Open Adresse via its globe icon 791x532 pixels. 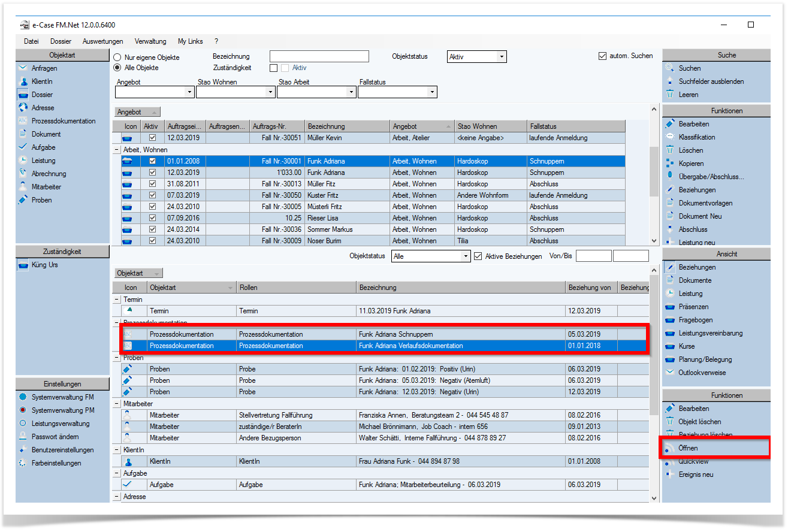click(x=23, y=108)
